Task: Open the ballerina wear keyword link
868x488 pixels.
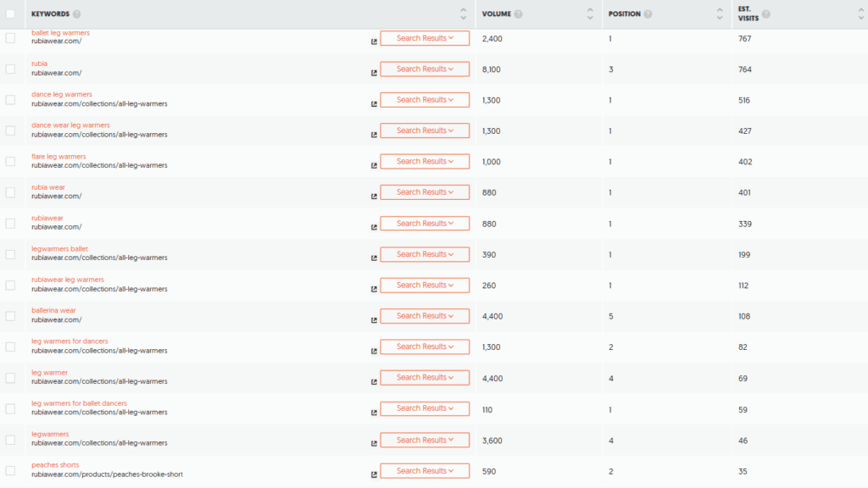Action: tap(53, 310)
